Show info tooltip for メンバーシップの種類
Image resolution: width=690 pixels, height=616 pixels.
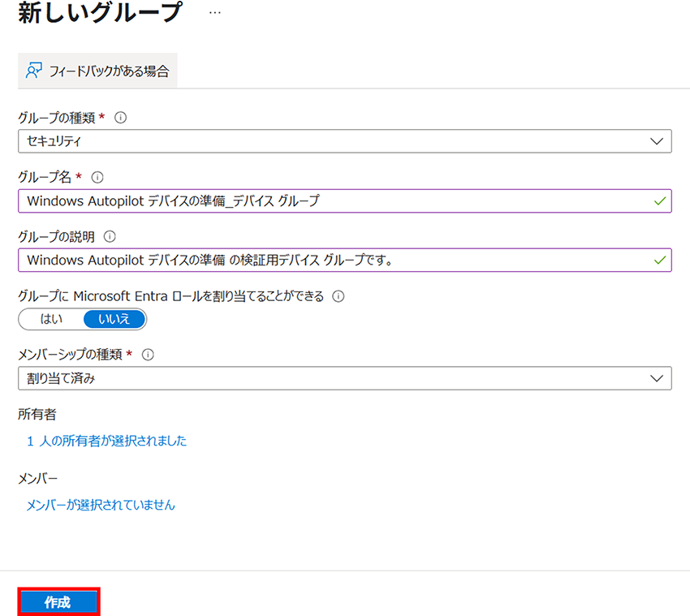click(148, 355)
